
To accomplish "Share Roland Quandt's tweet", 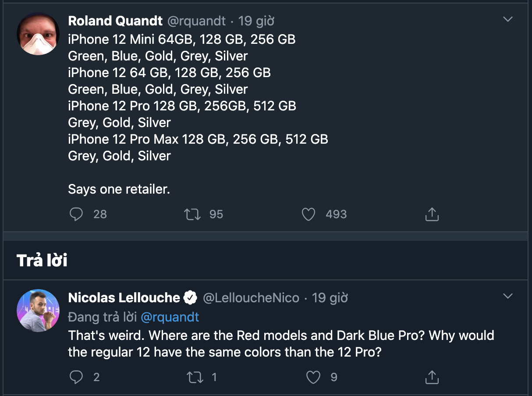I will 432,214.
